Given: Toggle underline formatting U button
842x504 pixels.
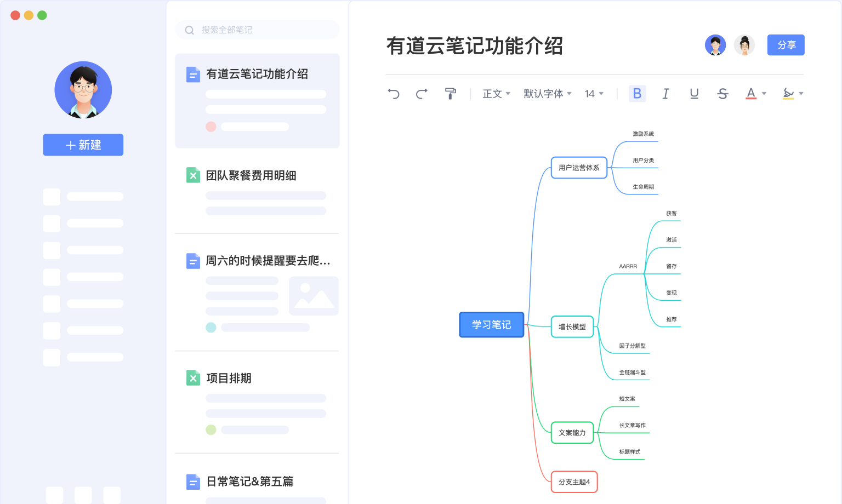Looking at the screenshot, I should click(694, 94).
